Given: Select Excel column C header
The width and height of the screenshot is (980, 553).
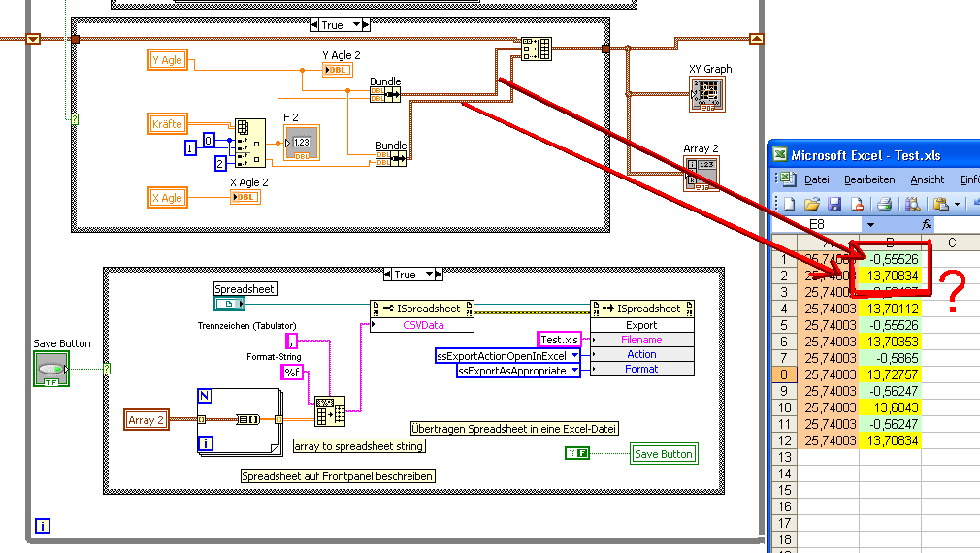Looking at the screenshot, I should tap(952, 243).
